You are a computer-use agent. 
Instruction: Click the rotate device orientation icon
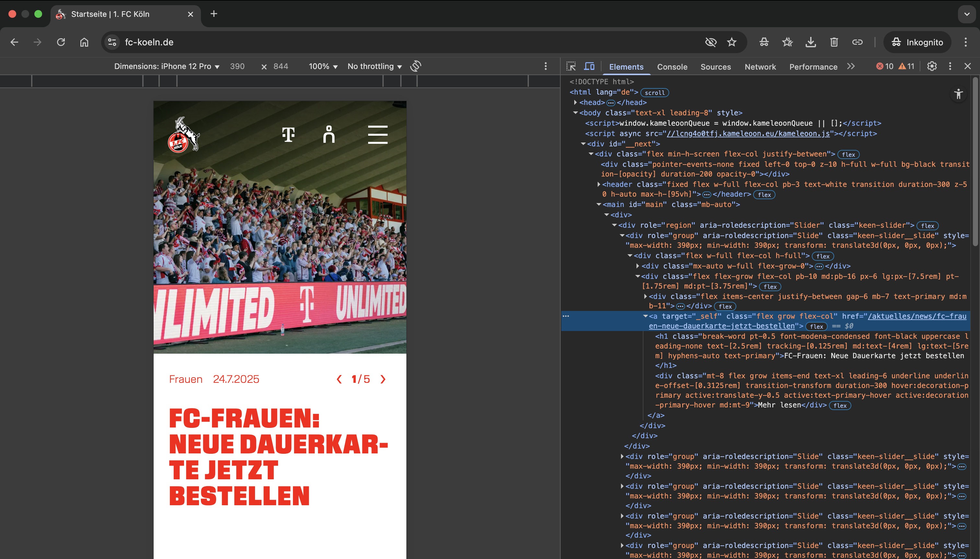(416, 66)
